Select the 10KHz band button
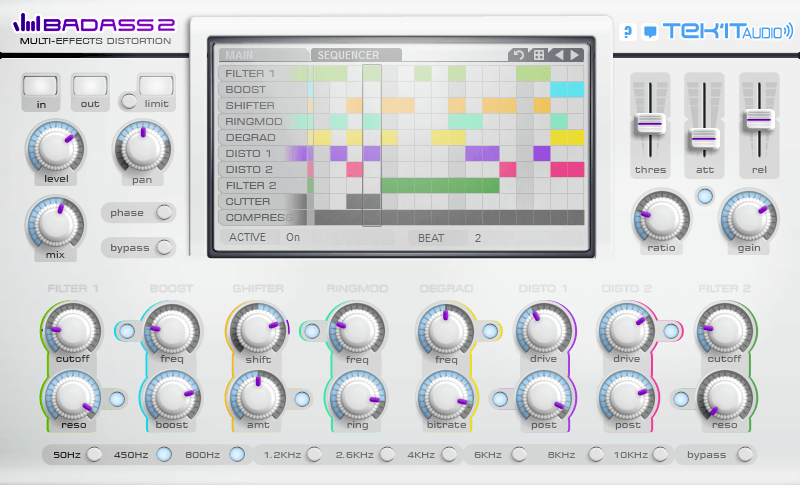This screenshot has height=485, width=800. [660, 454]
